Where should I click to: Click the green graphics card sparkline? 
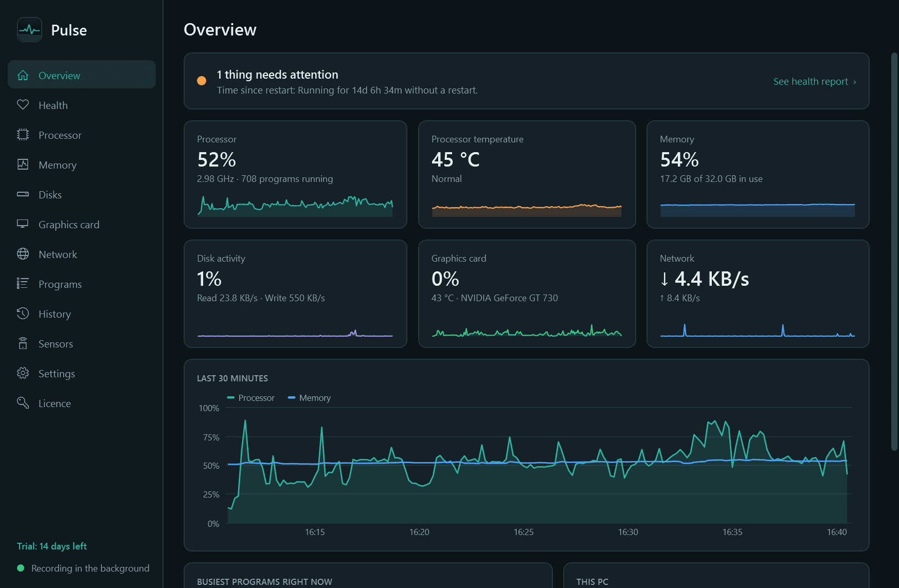[527, 330]
